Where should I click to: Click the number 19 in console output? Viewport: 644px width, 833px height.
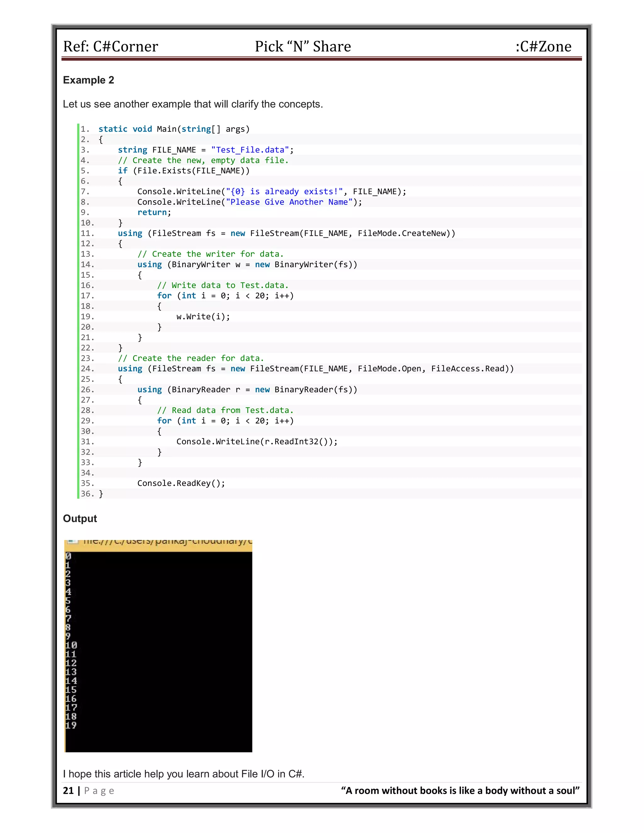coord(71,725)
